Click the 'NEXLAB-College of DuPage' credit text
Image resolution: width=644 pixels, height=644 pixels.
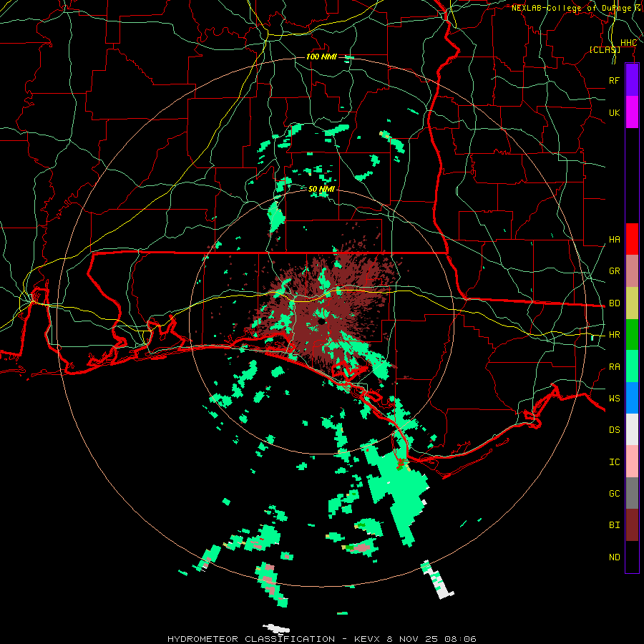point(571,8)
